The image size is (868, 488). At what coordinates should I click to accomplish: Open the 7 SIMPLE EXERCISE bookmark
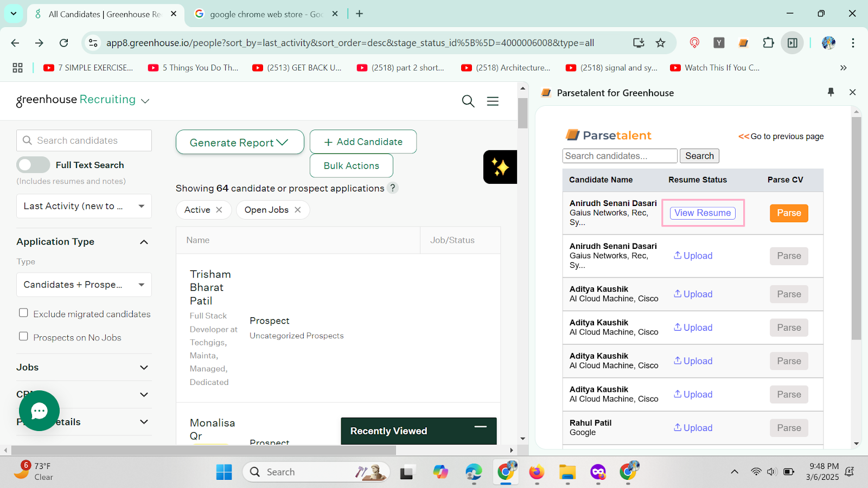[x=88, y=68]
